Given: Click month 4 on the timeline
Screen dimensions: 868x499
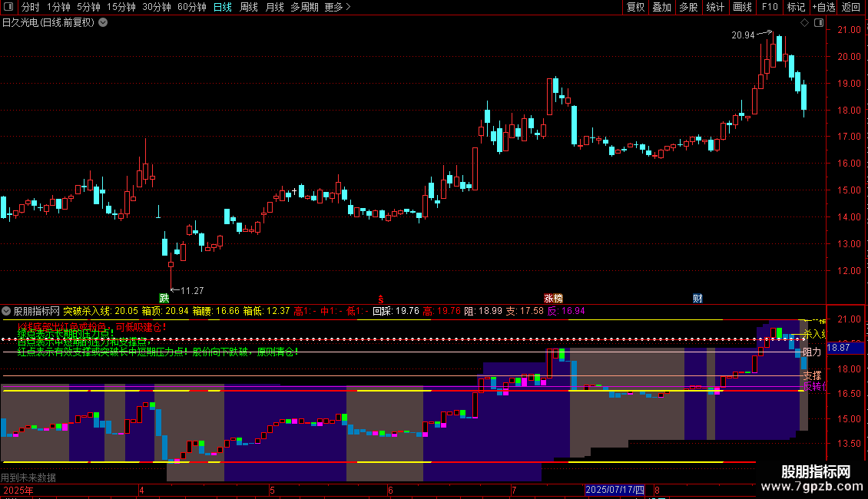Looking at the screenshot, I should [141, 490].
